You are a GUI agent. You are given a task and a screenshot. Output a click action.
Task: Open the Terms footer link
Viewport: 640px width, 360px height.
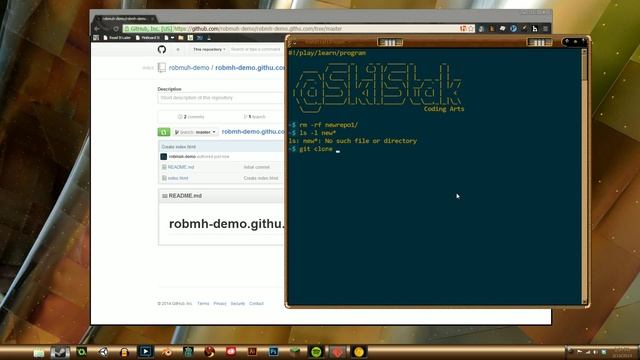pyautogui.click(x=203, y=304)
